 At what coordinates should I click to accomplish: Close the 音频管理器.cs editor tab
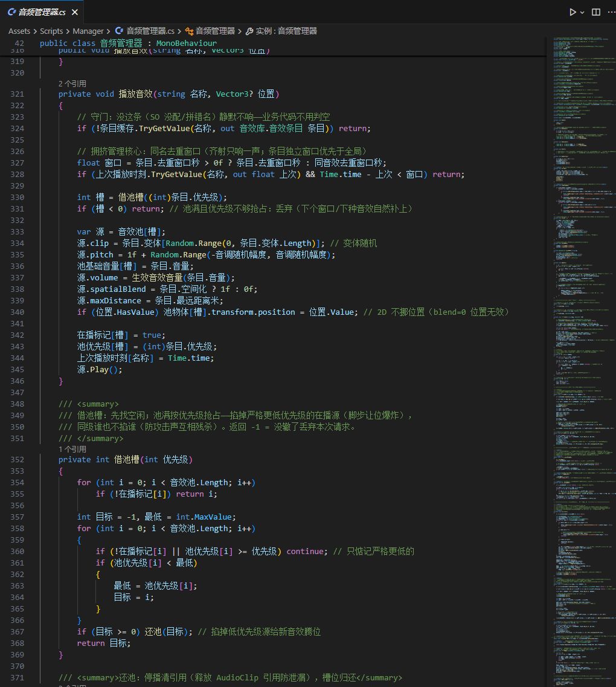[75, 12]
